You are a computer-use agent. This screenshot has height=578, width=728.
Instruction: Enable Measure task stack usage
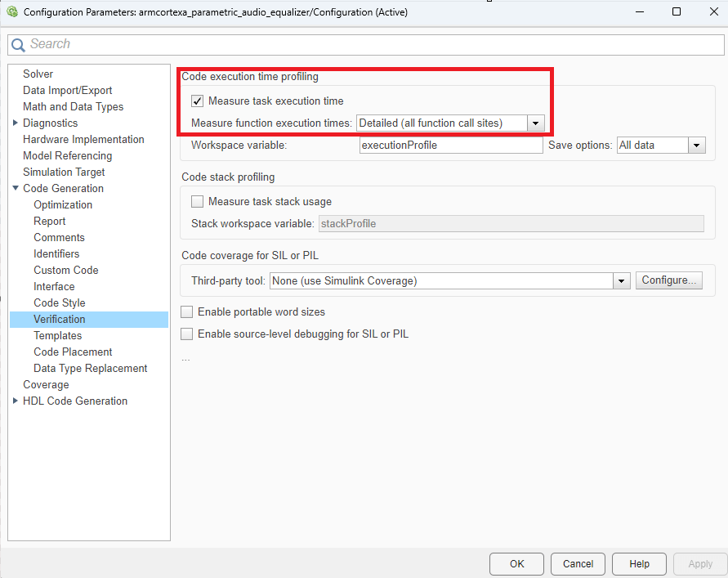coord(197,201)
